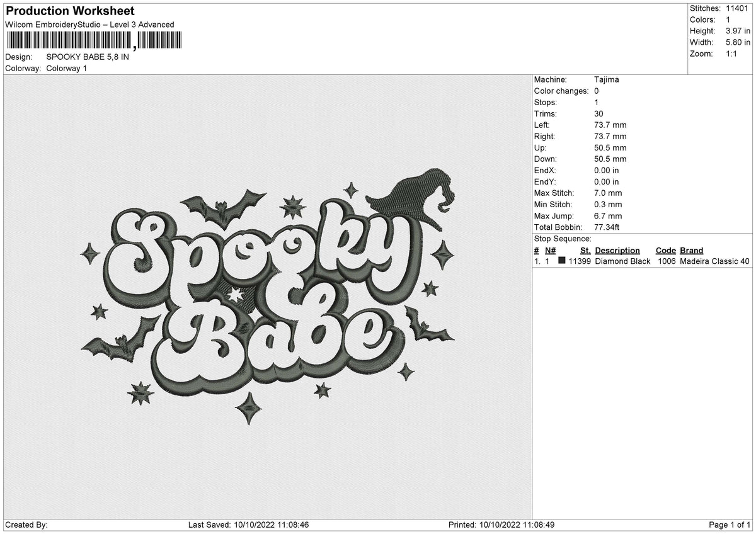
Task: Click the Height value 3.97 in
Action: (x=738, y=31)
